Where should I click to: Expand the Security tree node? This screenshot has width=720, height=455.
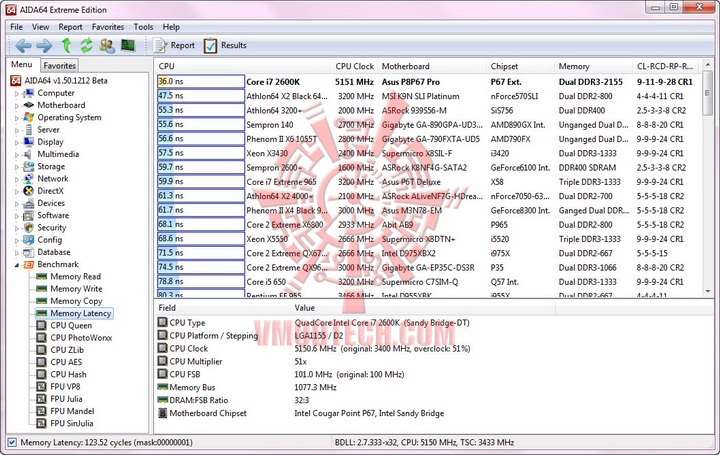click(x=17, y=228)
